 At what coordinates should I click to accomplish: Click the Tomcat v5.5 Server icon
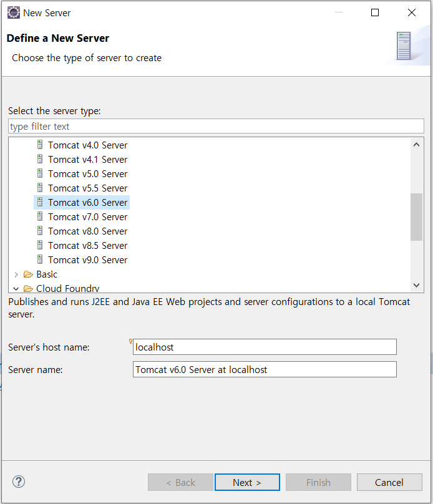(x=40, y=188)
